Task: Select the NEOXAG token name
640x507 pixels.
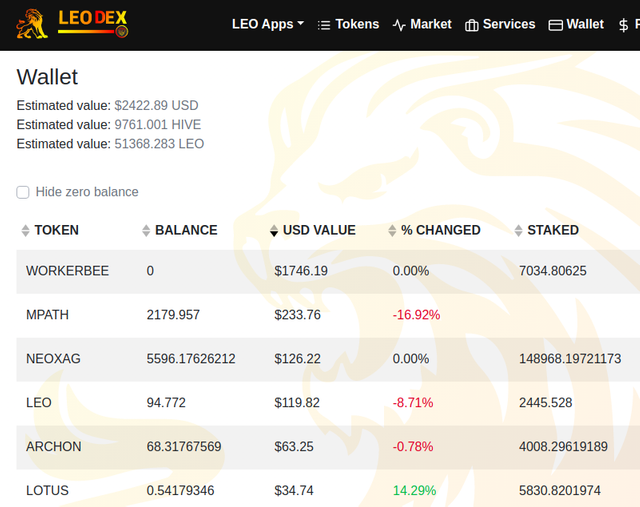Action: 53,359
